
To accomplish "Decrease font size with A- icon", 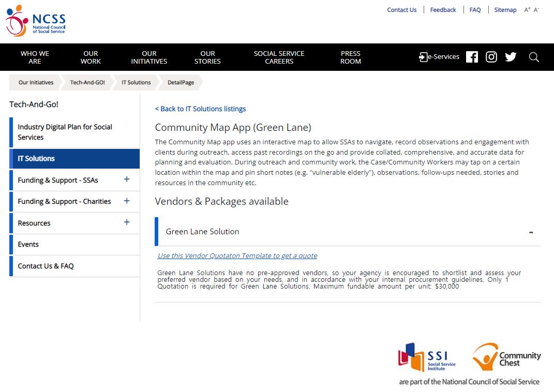I will pyautogui.click(x=536, y=10).
